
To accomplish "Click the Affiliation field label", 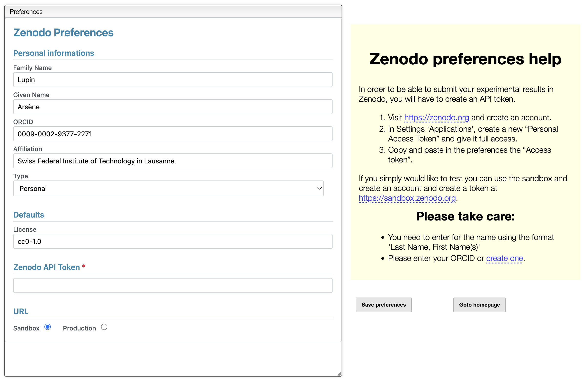I will click(x=28, y=149).
